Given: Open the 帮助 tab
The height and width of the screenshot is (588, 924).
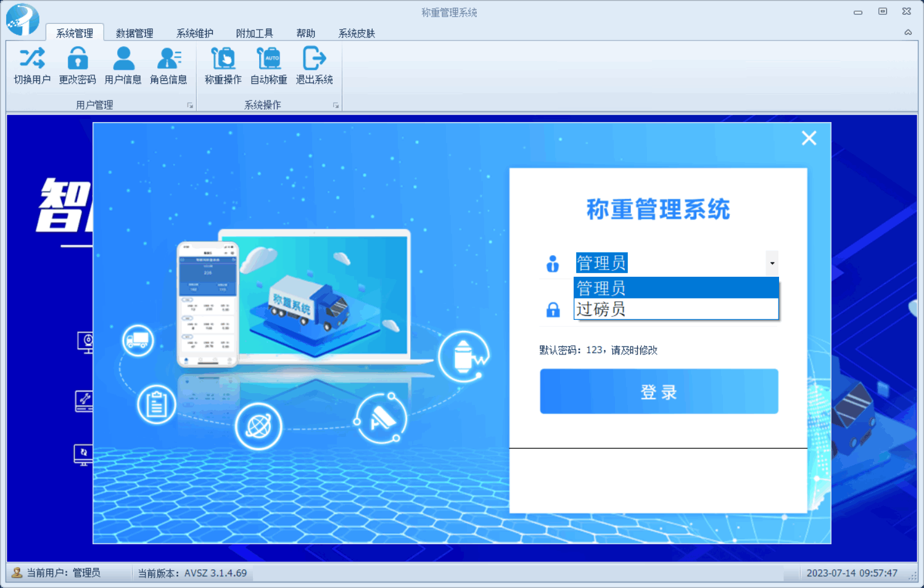Looking at the screenshot, I should 306,33.
